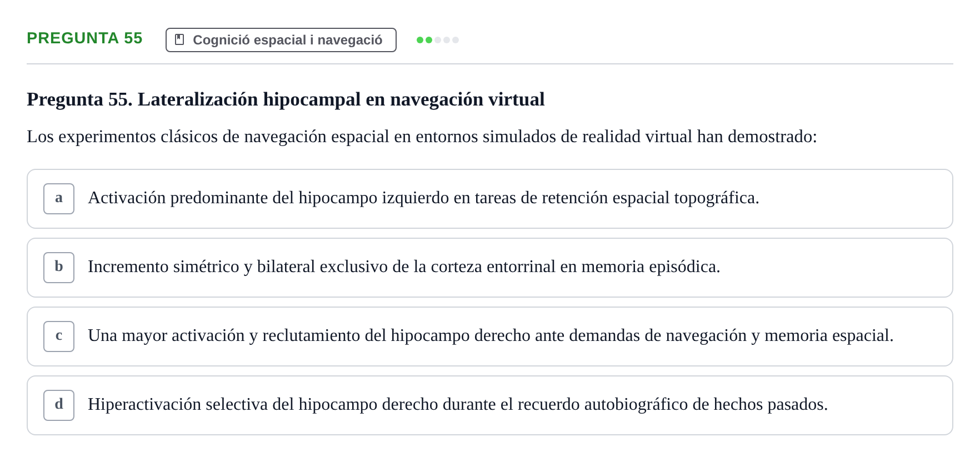This screenshot has height=462, width=980.
Task: Choose the answer about hipocampo derecho navegación
Action: (x=490, y=337)
